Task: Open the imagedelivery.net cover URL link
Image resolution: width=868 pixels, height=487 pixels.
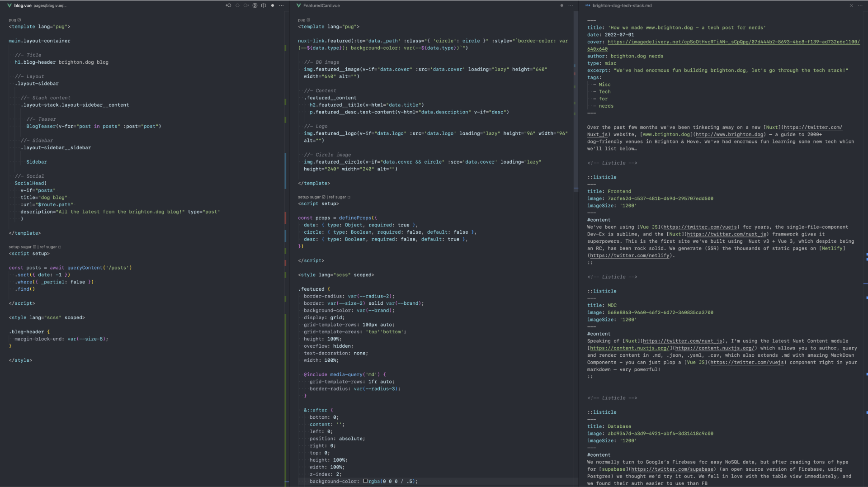Action: (733, 42)
